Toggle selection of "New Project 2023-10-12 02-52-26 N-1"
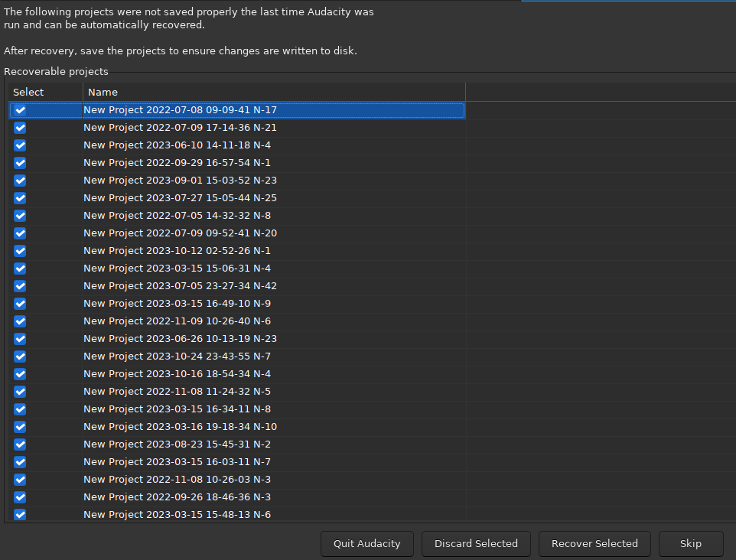Image resolution: width=736 pixels, height=560 pixels. [19, 251]
